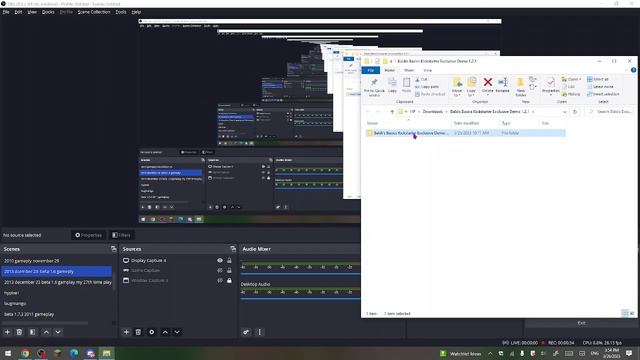
Task: Adjust the Desktop Audio volume slider
Action: [300, 299]
